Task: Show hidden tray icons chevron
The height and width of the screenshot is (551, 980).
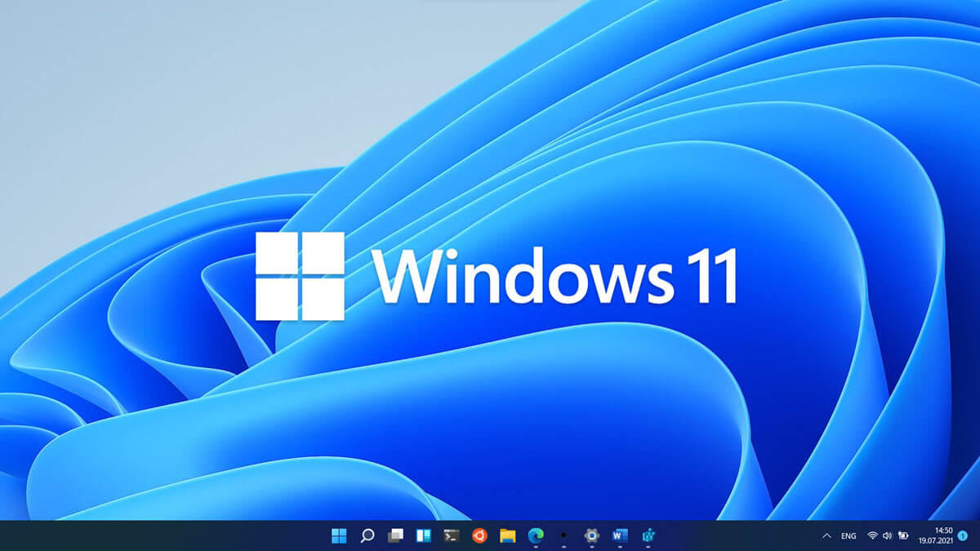Action: point(826,536)
